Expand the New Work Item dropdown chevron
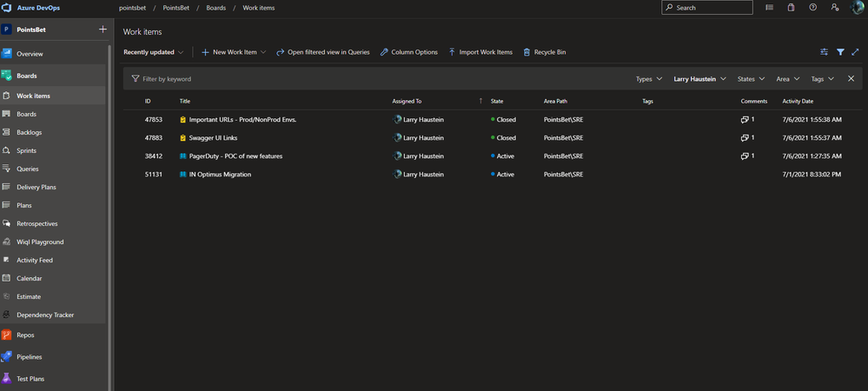 pyautogui.click(x=263, y=52)
